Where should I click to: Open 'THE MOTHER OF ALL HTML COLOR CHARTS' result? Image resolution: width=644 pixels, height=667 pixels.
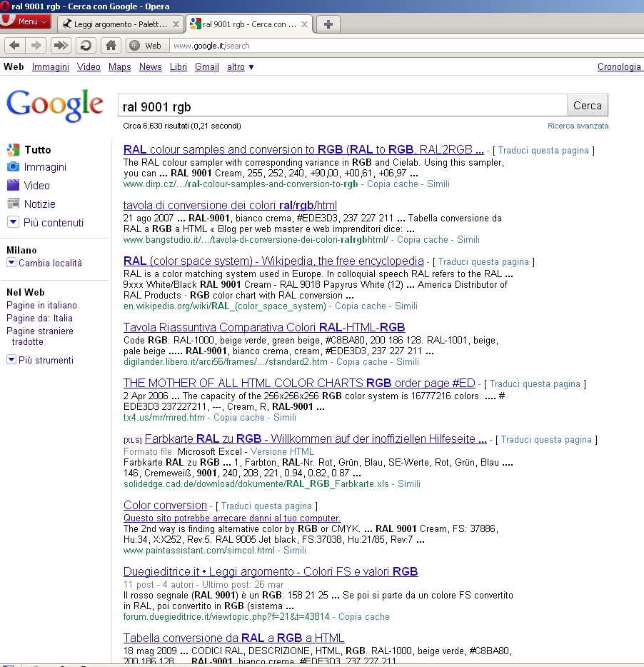[299, 383]
